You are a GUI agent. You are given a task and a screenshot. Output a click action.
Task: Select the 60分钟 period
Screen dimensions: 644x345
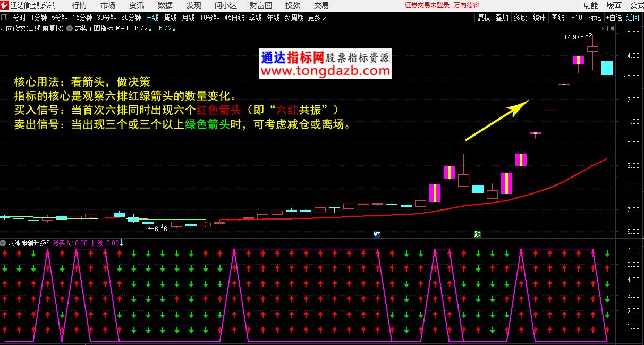coord(131,18)
